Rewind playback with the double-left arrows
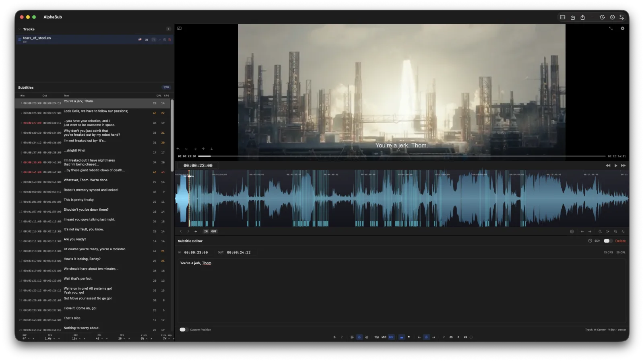Viewport: 644px width, 361px height. click(x=608, y=166)
